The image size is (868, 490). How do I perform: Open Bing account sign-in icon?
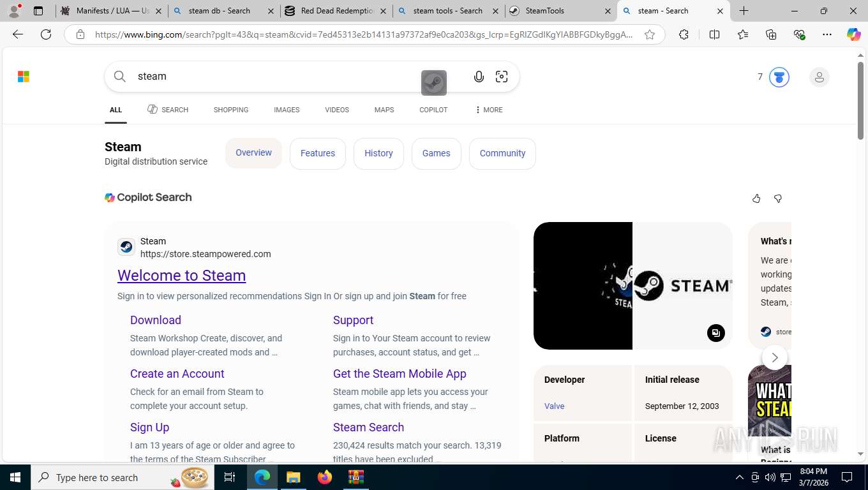tap(819, 77)
